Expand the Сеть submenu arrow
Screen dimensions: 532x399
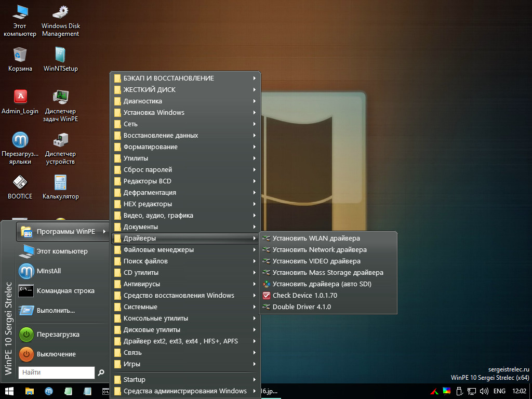(254, 124)
